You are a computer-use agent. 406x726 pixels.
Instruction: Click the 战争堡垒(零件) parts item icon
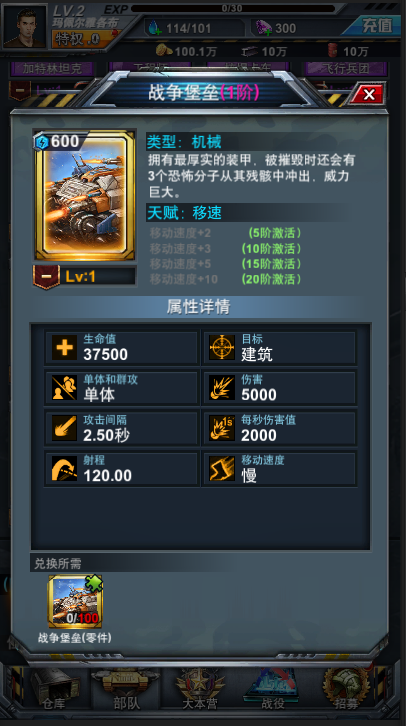click(75, 602)
